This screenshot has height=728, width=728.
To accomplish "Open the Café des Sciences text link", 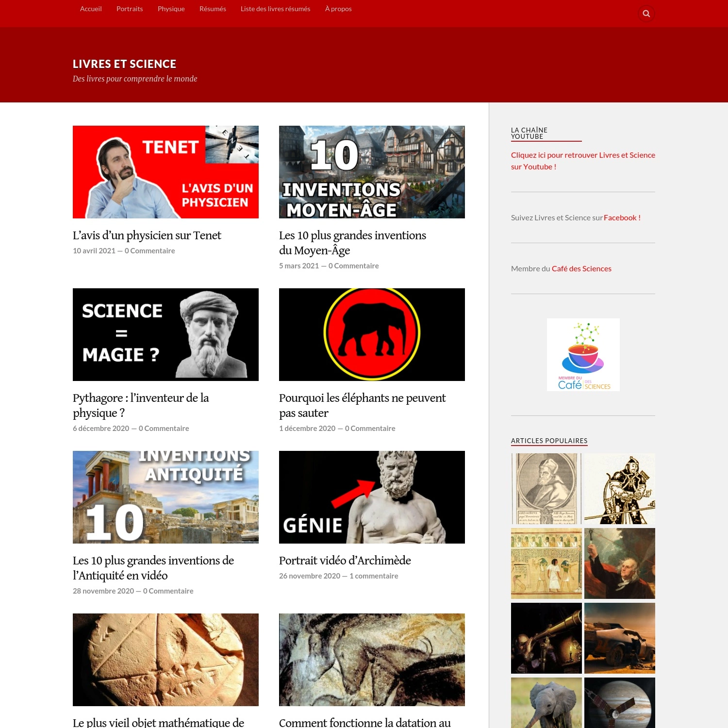I will tap(581, 268).
